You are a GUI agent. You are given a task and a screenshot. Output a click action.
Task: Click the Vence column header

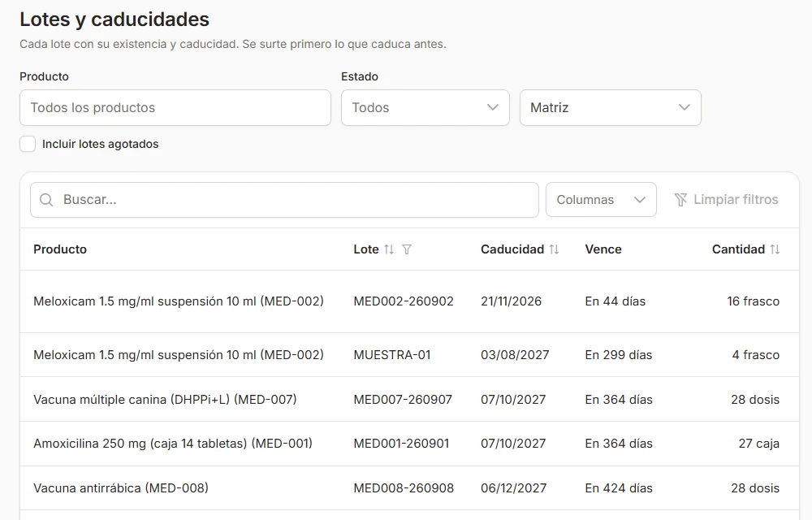[x=603, y=249]
